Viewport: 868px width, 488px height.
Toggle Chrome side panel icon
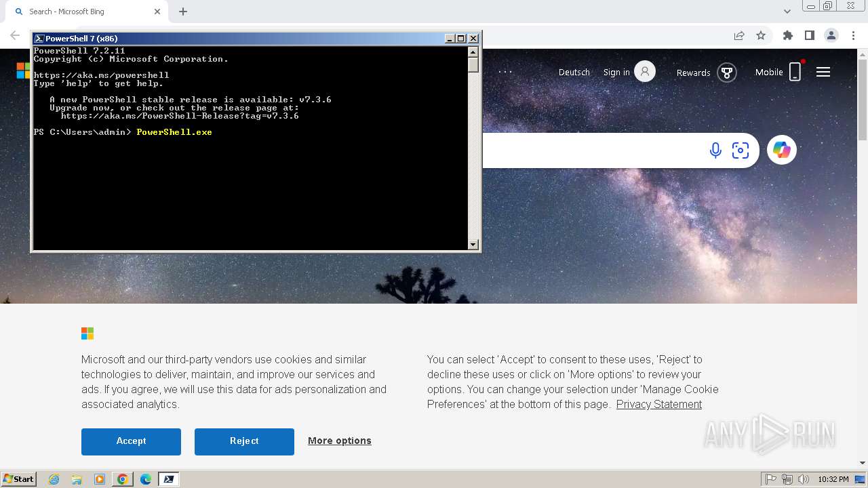pyautogui.click(x=809, y=35)
